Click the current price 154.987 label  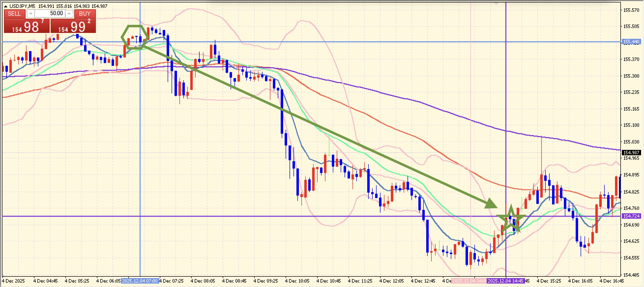coord(631,153)
